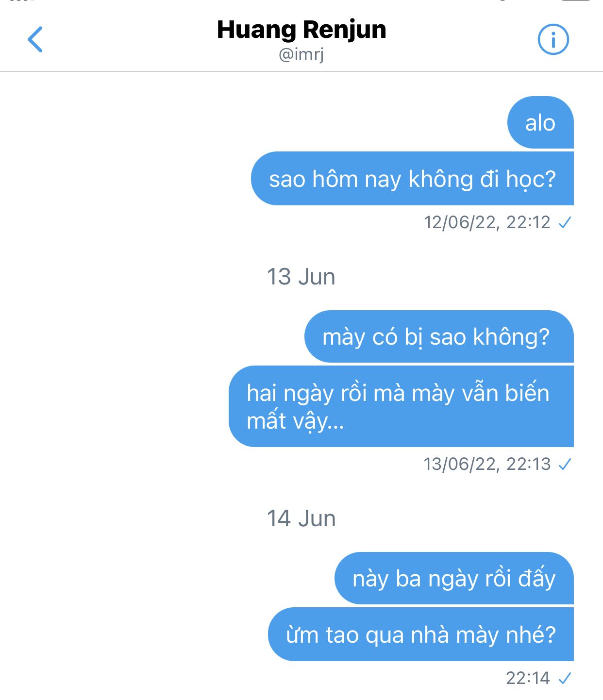The width and height of the screenshot is (603, 700).
Task: Open conversation info icon
Action: coord(553,39)
